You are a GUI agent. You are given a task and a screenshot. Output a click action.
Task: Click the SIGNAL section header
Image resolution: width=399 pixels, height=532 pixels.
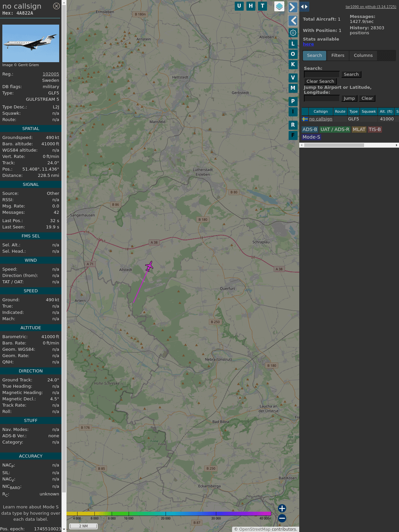pos(31,185)
